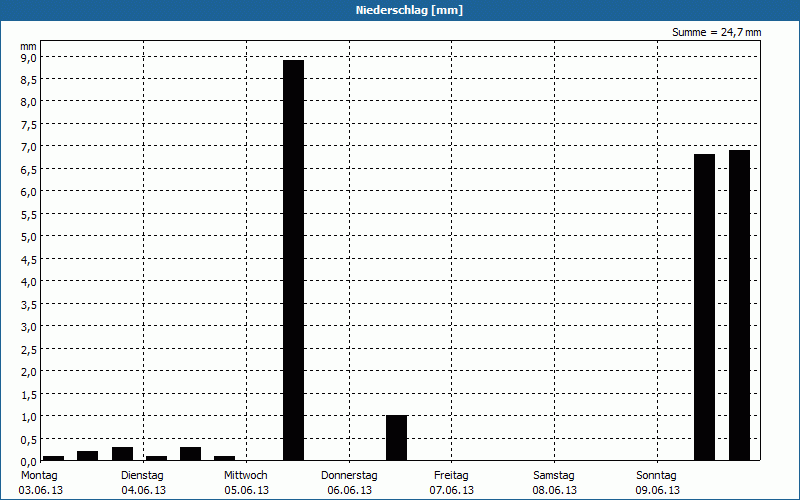Screen dimensions: 800x500
Task: Click the Montag day label
Action: 39,475
